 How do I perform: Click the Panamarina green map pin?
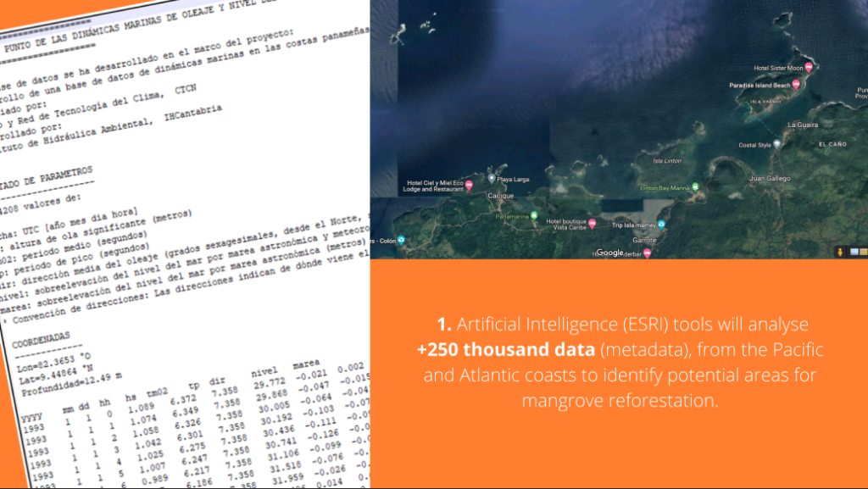[534, 216]
